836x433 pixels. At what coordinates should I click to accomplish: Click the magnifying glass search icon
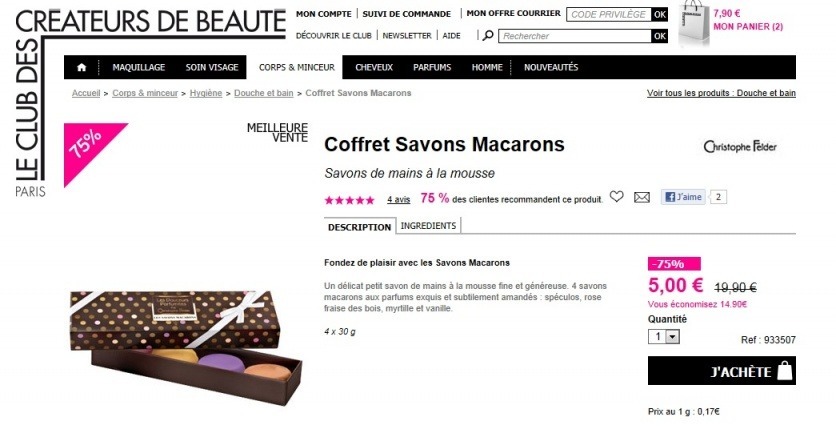(x=488, y=36)
